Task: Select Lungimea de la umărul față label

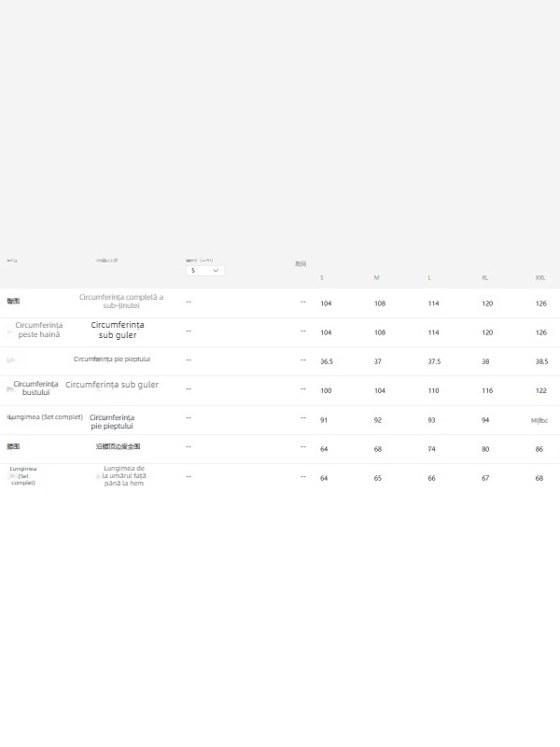Action: coord(124,476)
